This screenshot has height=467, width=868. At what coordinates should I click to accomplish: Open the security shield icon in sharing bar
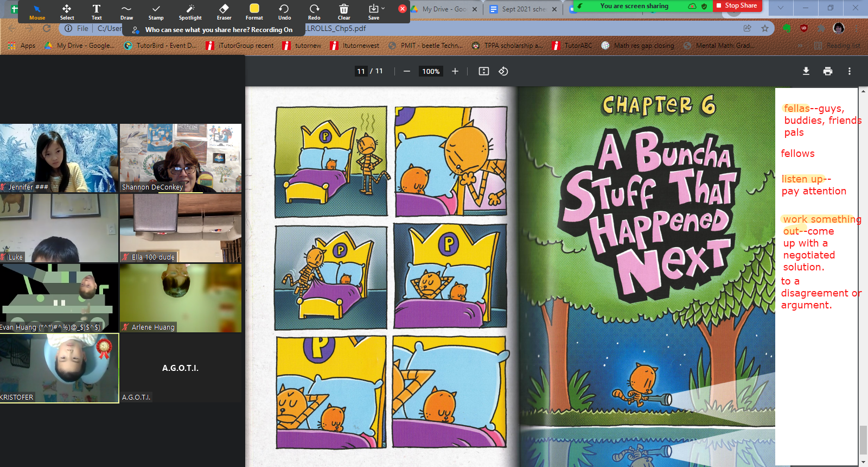click(704, 6)
